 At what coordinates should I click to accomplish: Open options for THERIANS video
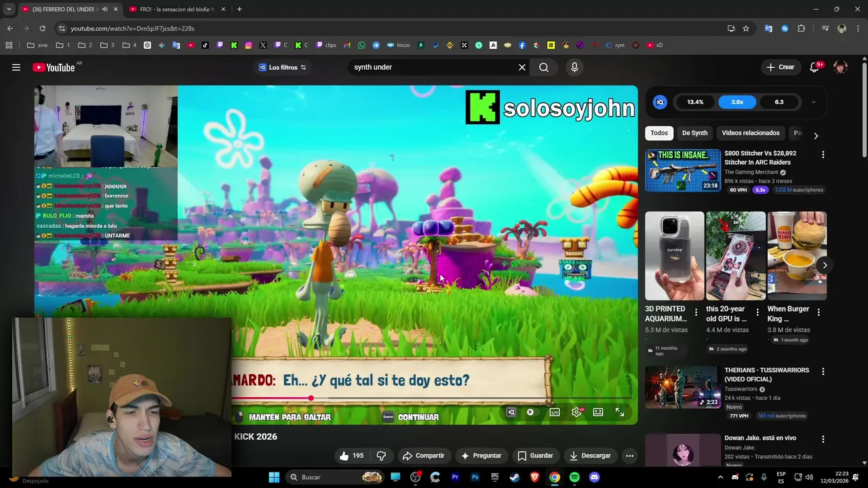click(823, 371)
